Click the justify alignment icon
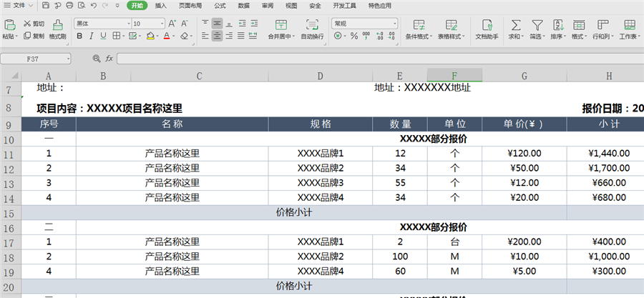Image resolution: width=644 pixels, height=298 pixels. tap(241, 36)
